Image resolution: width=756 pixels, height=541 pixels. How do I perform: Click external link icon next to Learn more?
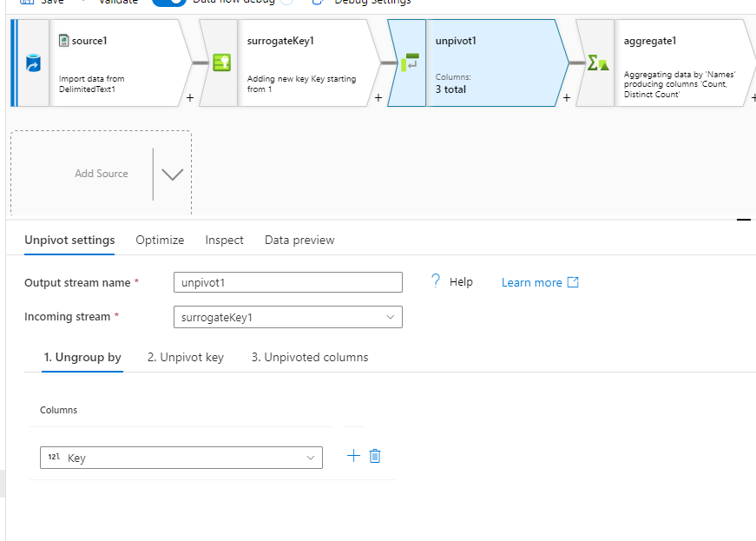(x=573, y=282)
